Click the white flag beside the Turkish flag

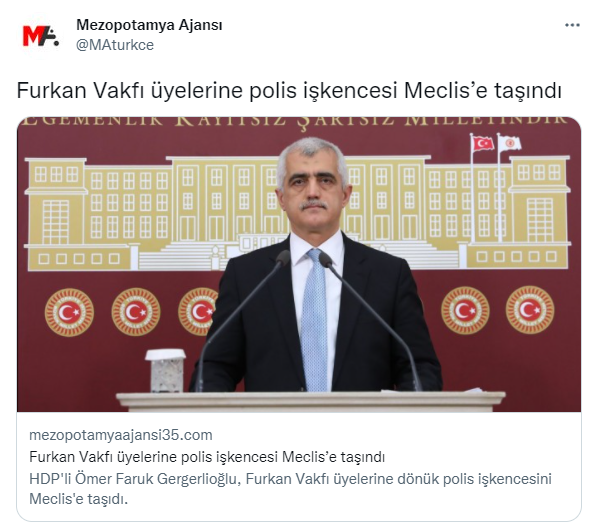(509, 144)
